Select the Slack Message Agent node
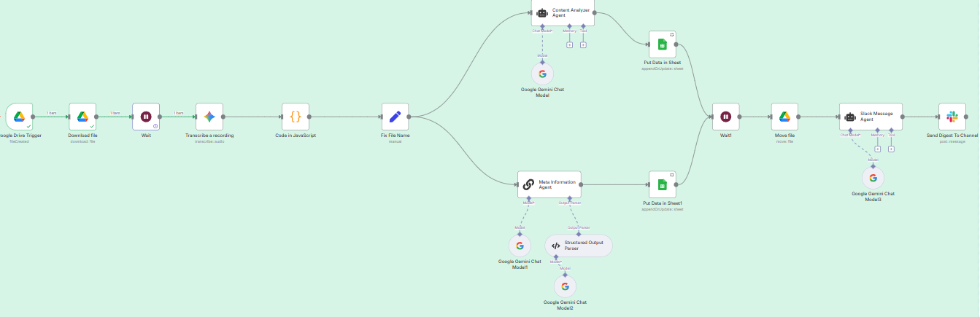Viewport: 980px width, 317px height. pyautogui.click(x=871, y=117)
